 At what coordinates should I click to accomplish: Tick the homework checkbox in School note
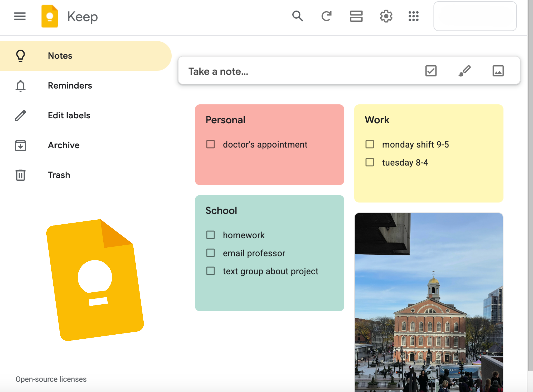[211, 235]
